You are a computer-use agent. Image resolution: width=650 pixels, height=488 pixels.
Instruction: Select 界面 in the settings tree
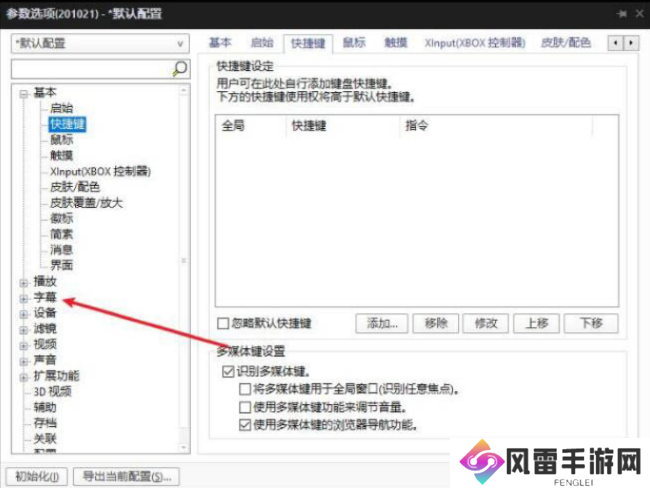point(62,265)
